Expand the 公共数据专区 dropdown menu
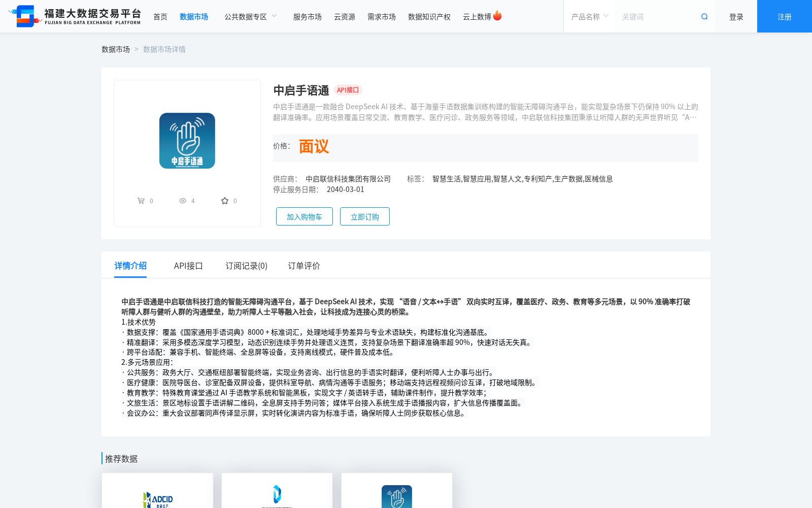Image resolution: width=812 pixels, height=508 pixels. [251, 17]
